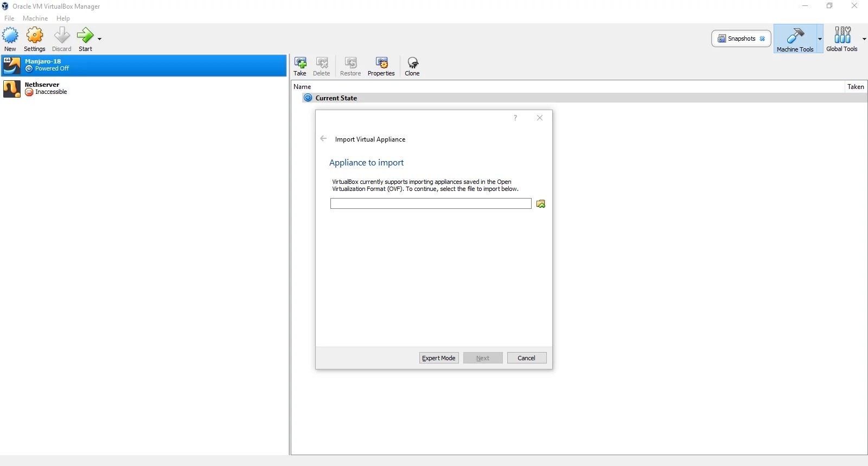This screenshot has height=466, width=868.
Task: Switch the wizard to Expert Mode
Action: 439,358
